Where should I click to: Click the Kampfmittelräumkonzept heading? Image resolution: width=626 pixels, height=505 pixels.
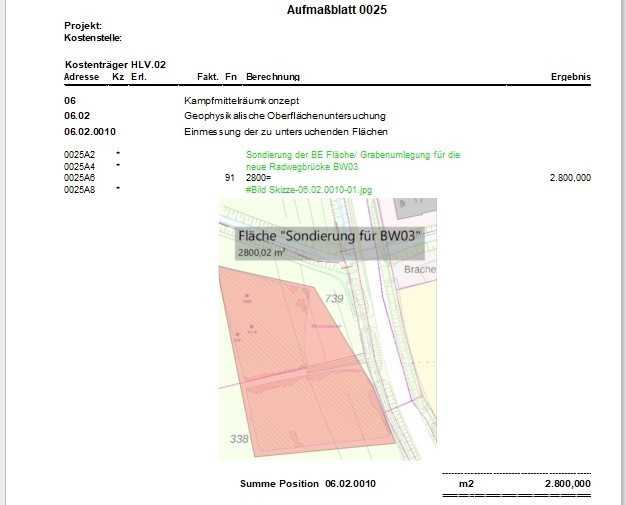tap(242, 101)
